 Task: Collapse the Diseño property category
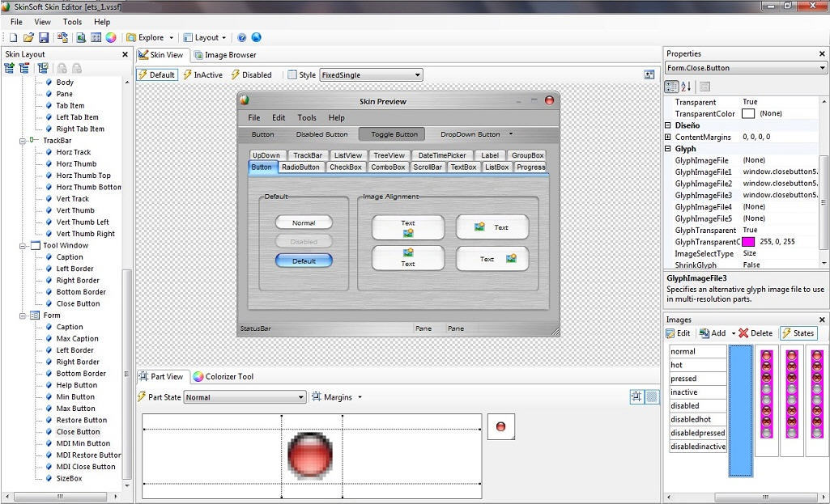click(668, 125)
